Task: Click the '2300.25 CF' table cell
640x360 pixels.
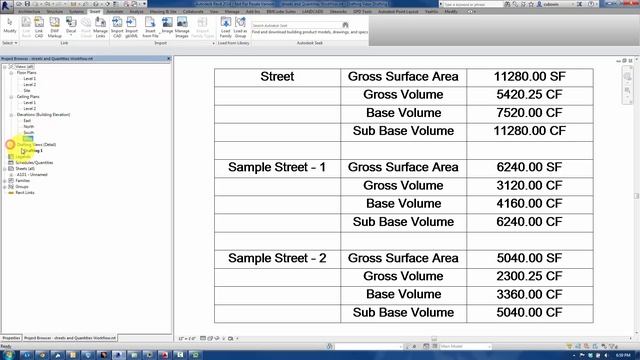Action: [530, 276]
